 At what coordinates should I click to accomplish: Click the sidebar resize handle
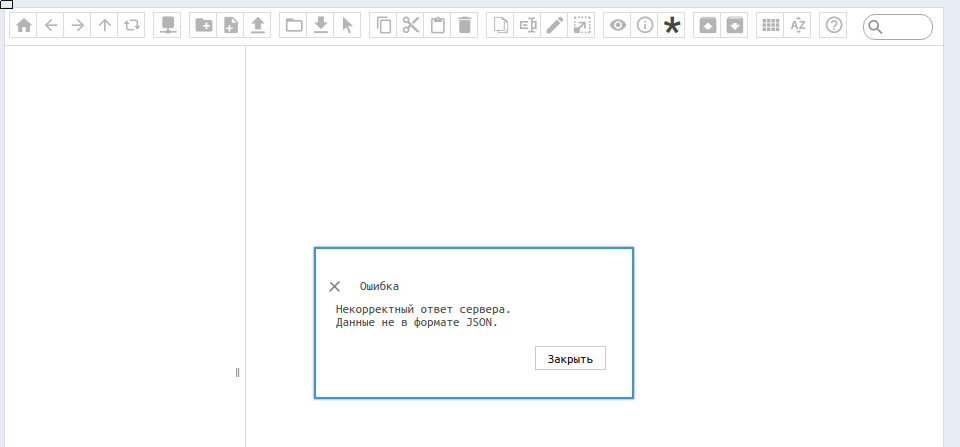point(238,372)
